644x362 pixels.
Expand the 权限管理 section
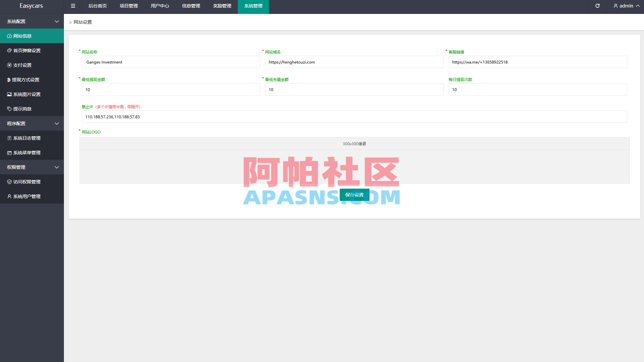coord(32,167)
